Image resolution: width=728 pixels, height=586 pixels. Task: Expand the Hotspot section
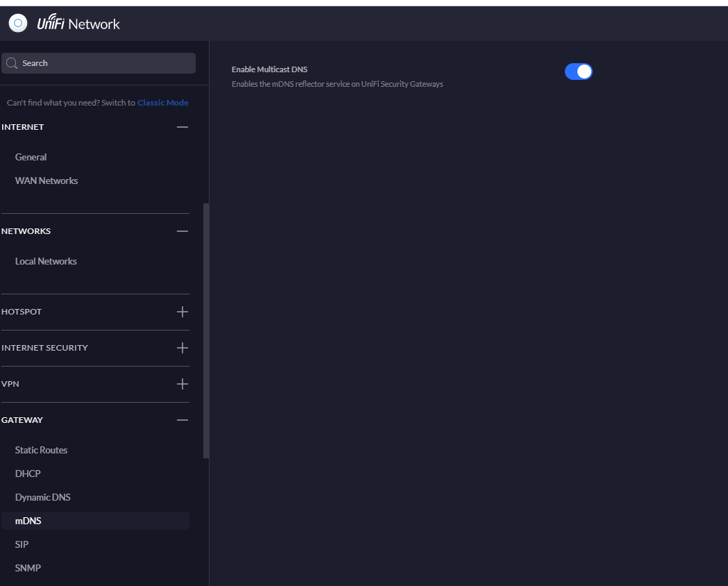182,312
